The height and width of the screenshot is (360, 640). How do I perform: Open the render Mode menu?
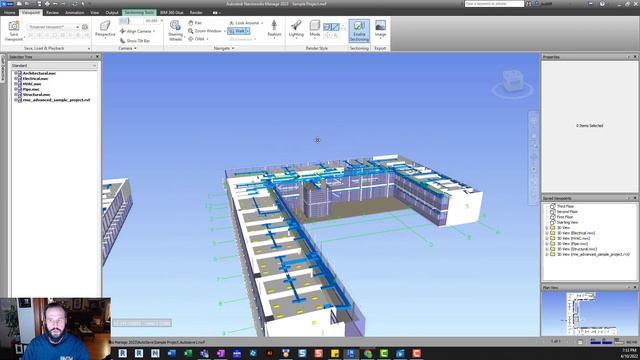[315, 29]
